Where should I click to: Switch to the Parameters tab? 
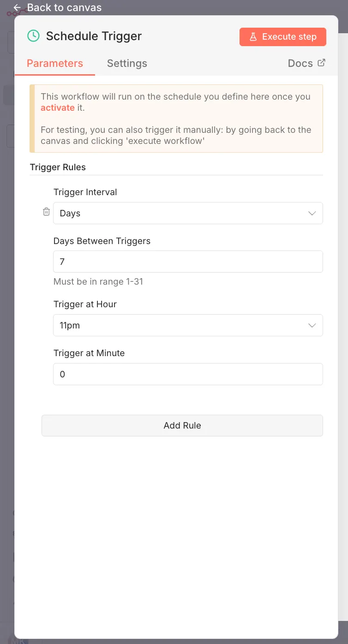(55, 64)
